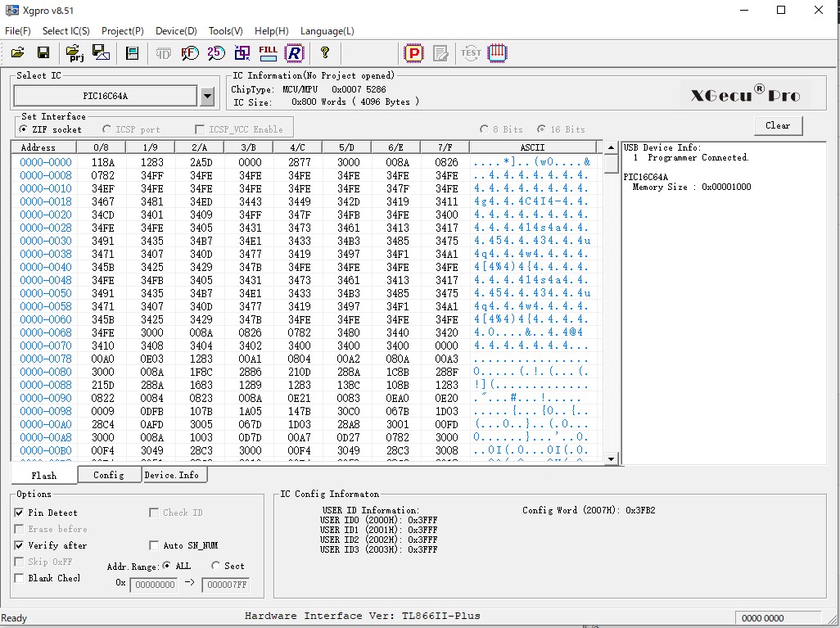This screenshot has height=628, width=840.
Task: Click the Xgpro app icon in title bar
Action: 11,10
